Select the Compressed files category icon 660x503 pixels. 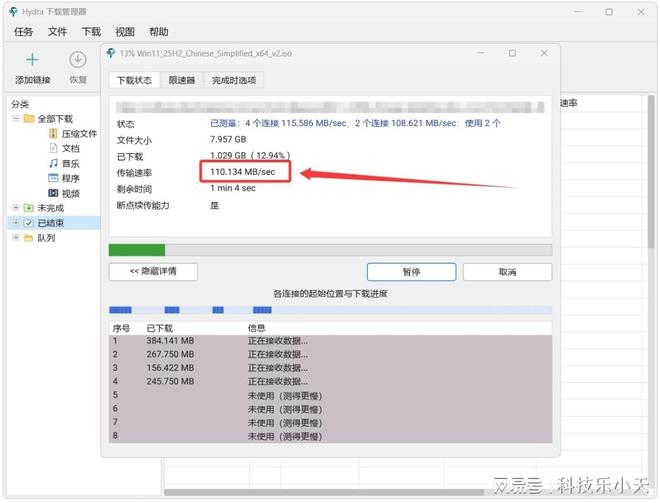[53, 134]
